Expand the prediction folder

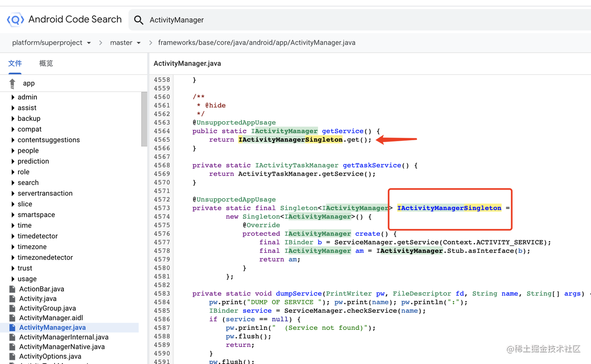(12, 161)
